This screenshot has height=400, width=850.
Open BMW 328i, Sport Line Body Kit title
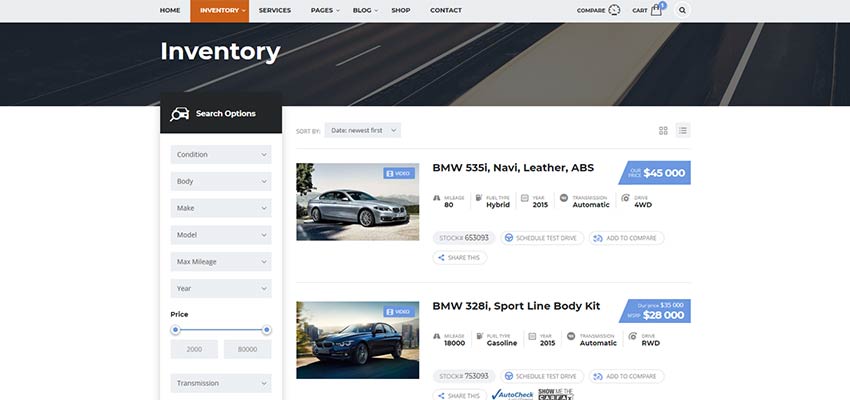click(x=516, y=306)
